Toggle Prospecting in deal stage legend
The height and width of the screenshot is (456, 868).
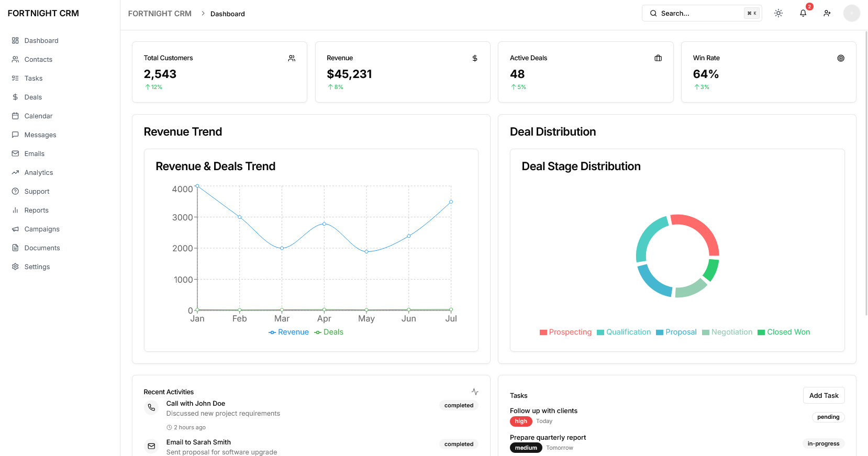(565, 332)
